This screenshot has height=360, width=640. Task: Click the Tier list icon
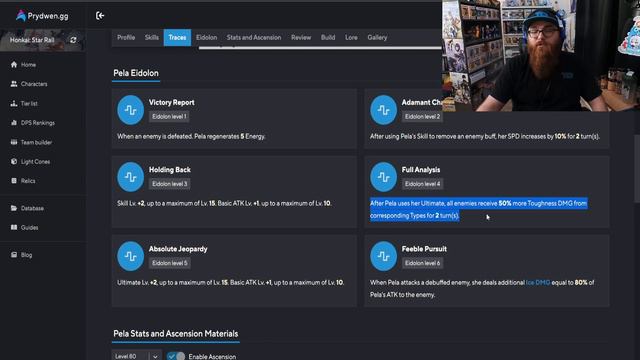pyautogui.click(x=14, y=103)
